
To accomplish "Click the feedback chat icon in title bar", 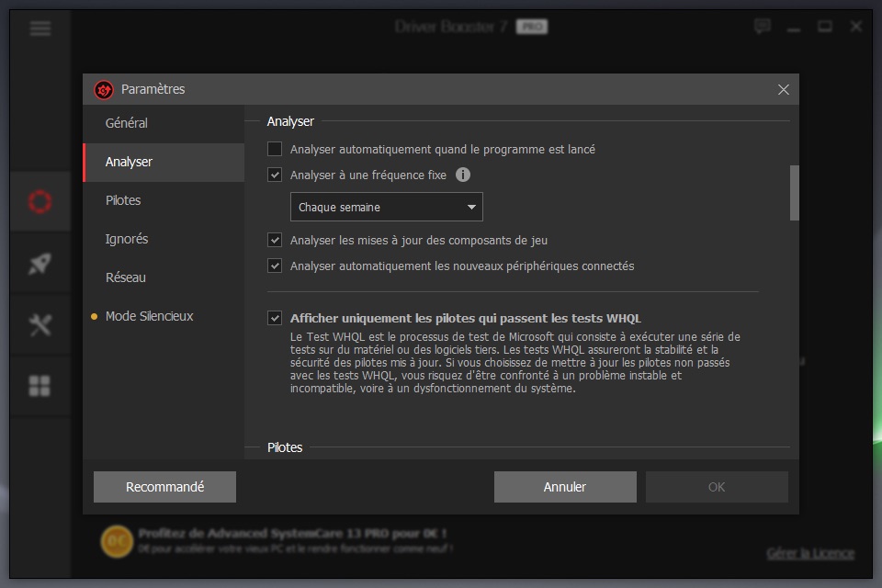I will (763, 26).
